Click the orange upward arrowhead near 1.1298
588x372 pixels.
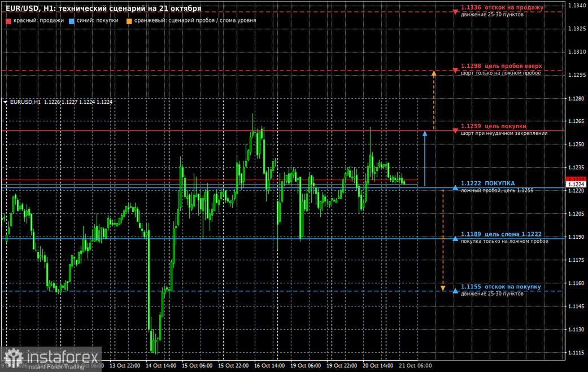pos(434,73)
